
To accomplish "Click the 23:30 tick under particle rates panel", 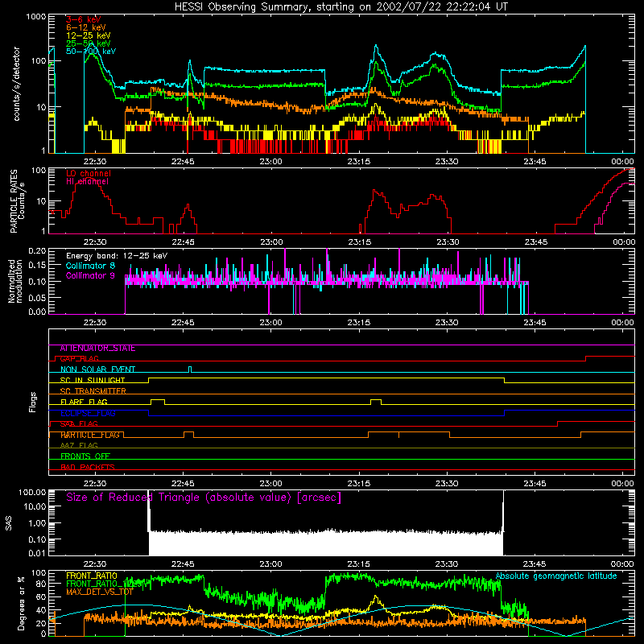I will point(448,242).
